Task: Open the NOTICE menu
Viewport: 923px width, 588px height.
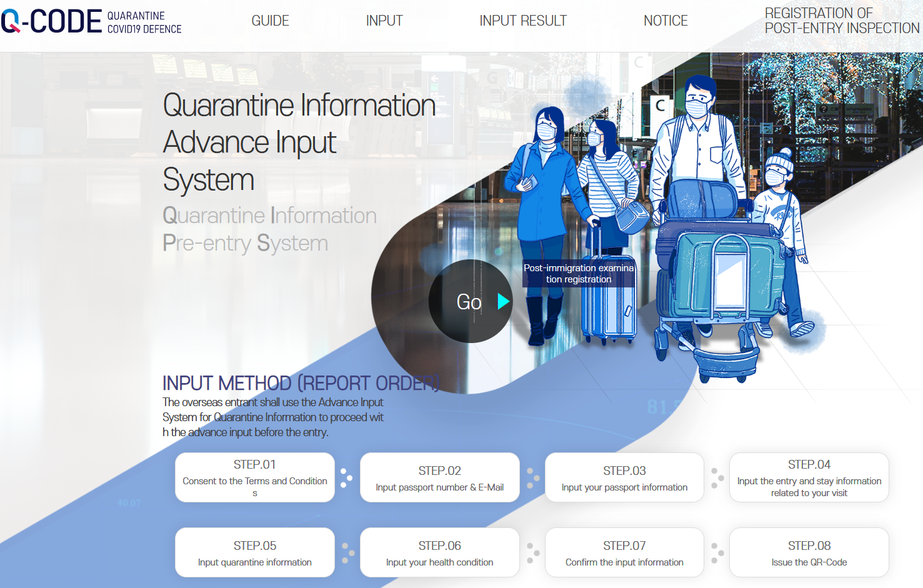Action: (x=666, y=21)
